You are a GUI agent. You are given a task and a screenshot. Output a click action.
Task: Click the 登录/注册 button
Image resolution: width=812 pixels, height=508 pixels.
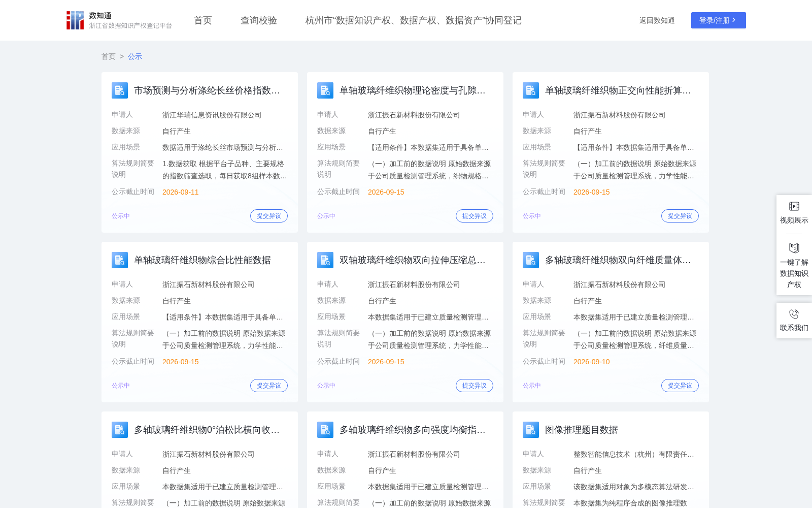719,20
